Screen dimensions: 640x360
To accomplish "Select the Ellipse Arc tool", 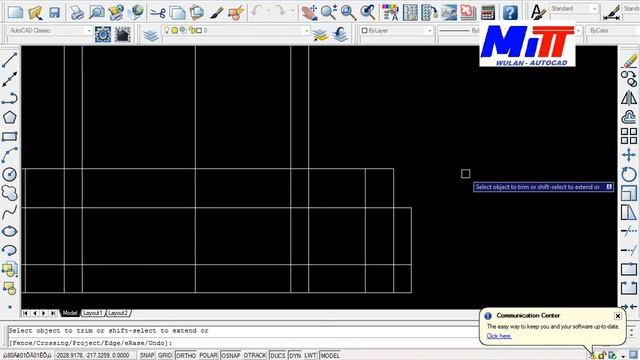I will click(x=9, y=250).
